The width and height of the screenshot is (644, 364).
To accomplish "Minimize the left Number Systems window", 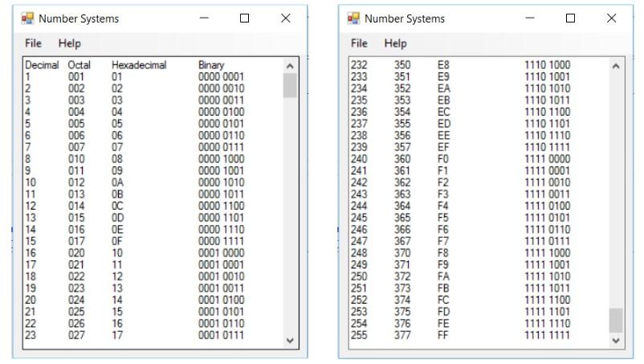I will tap(204, 18).
